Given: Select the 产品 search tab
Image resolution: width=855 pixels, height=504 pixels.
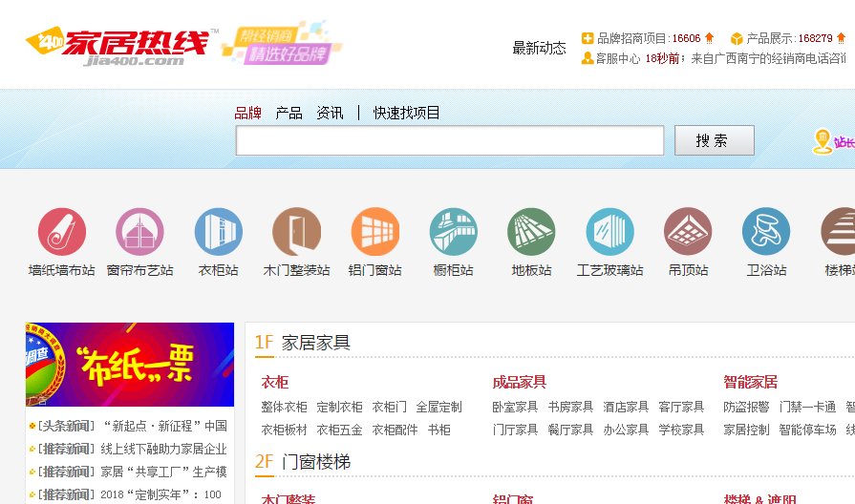Looking at the screenshot, I should click(x=289, y=113).
